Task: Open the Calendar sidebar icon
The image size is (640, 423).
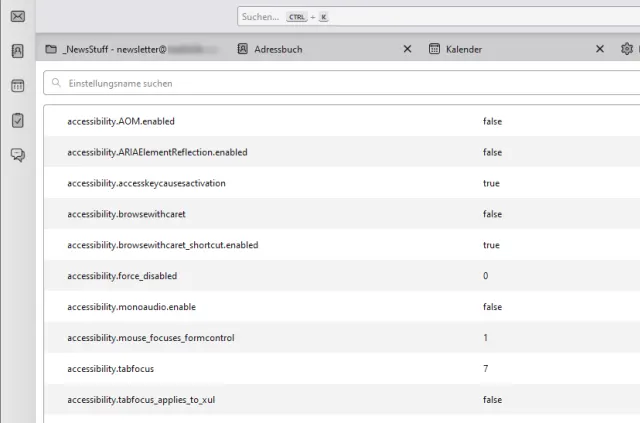Action: (x=17, y=86)
